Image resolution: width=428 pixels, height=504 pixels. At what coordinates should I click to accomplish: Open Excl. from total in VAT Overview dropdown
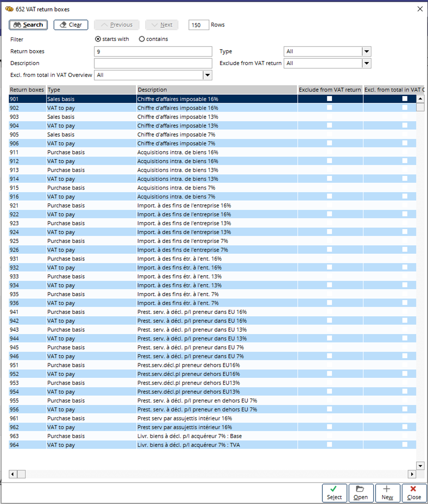(x=208, y=75)
